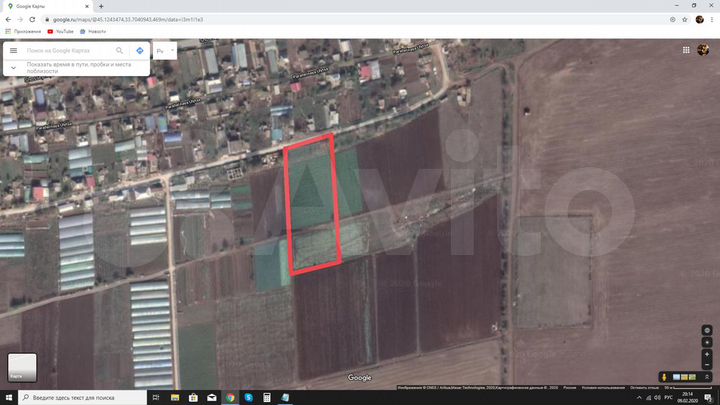Activate the Street View pegman
This screenshot has width=720, height=405.
click(664, 377)
